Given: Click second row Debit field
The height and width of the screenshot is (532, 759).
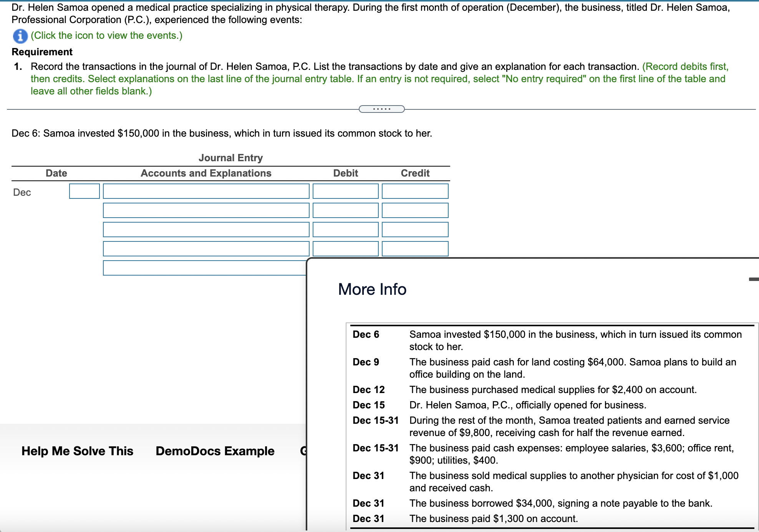Looking at the screenshot, I should (345, 210).
